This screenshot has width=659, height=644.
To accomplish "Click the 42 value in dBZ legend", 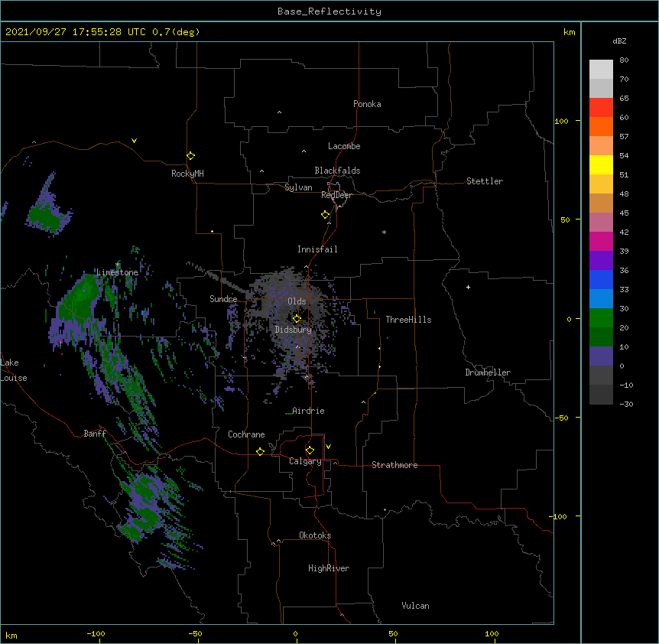I will 624,232.
